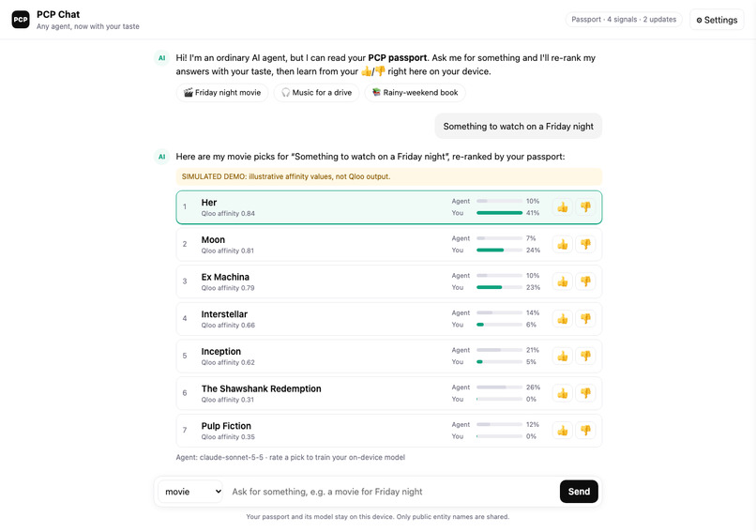
Task: Click Qloo affinity 0.31 text
Action: tap(228, 400)
